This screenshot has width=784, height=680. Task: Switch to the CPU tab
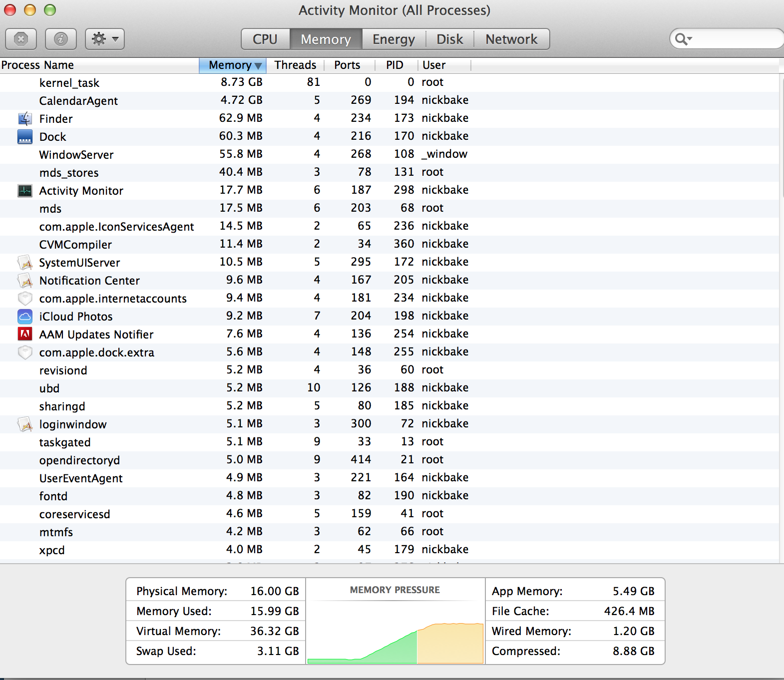click(265, 39)
